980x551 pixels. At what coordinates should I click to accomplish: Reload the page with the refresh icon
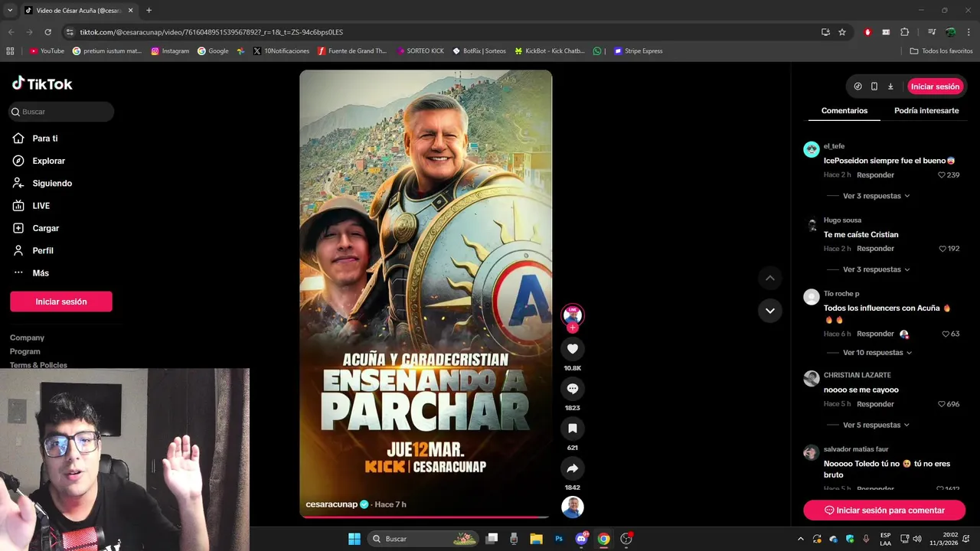(47, 32)
